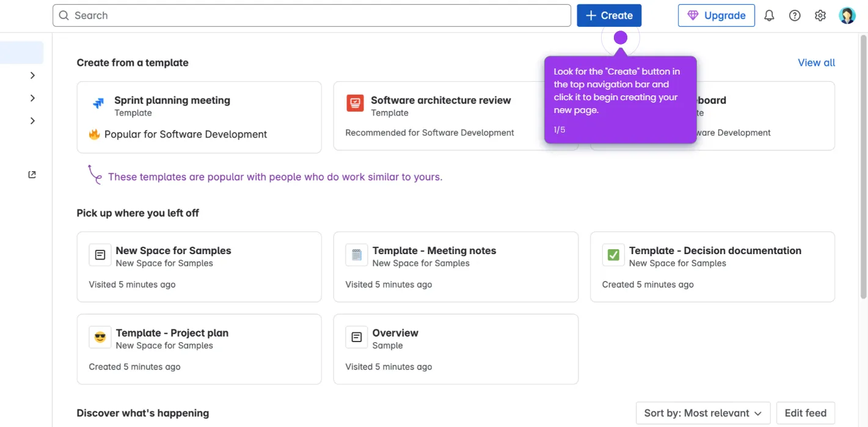Open the Template - Decision documentation page
The width and height of the screenshot is (868, 427).
pyautogui.click(x=712, y=267)
